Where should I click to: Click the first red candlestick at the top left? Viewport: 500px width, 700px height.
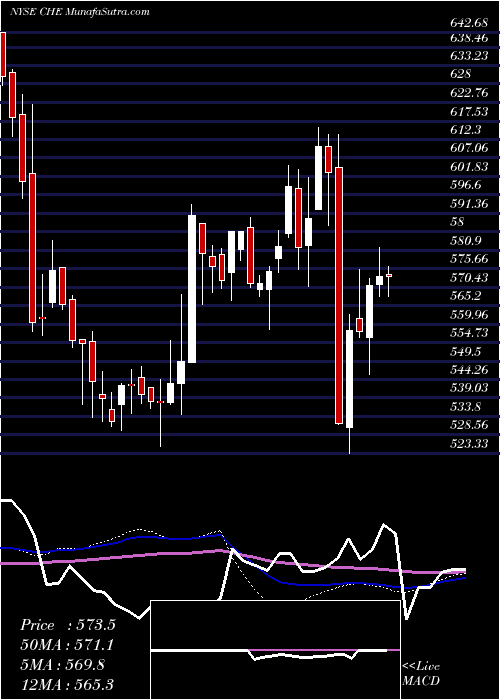[3, 54]
